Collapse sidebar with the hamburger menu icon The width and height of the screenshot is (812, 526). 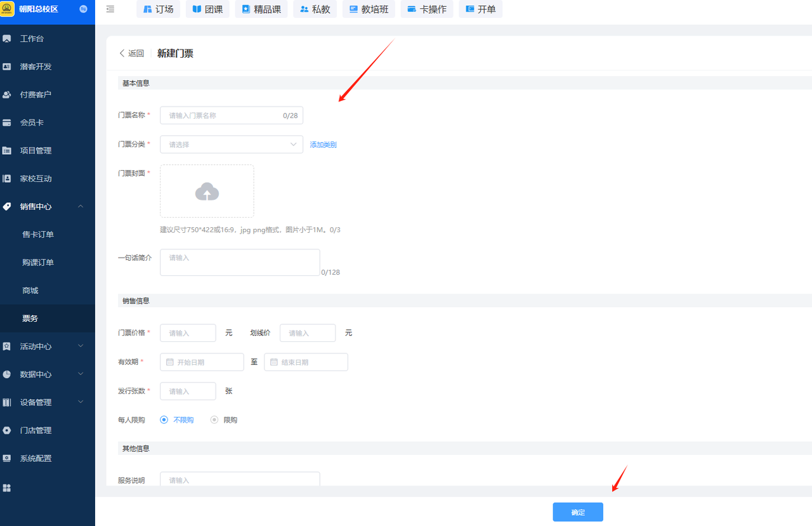coord(110,10)
